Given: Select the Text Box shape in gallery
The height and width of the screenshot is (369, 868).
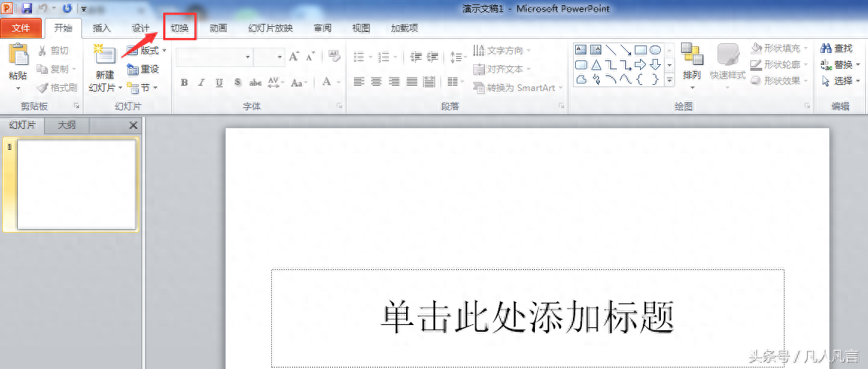Looking at the screenshot, I should click(581, 50).
